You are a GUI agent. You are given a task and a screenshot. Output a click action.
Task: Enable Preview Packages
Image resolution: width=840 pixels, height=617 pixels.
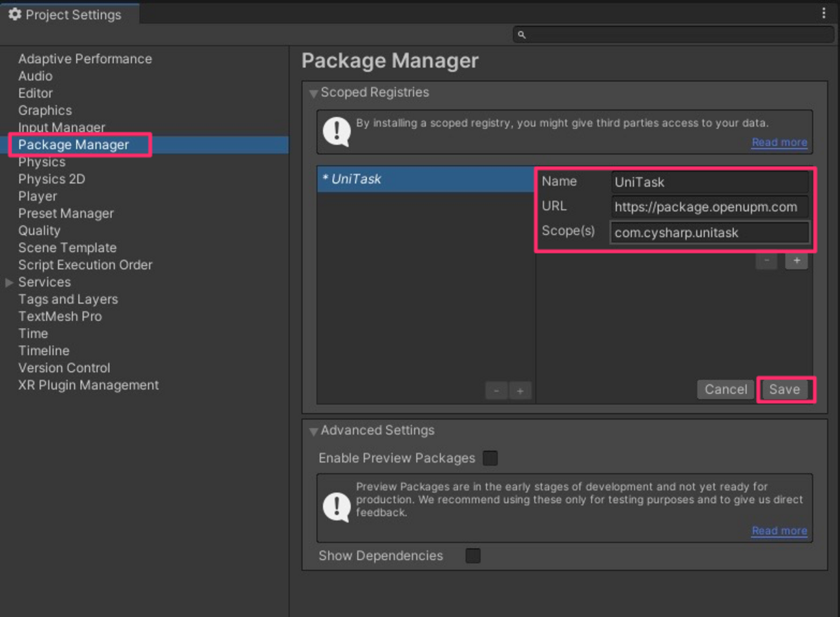coord(490,457)
